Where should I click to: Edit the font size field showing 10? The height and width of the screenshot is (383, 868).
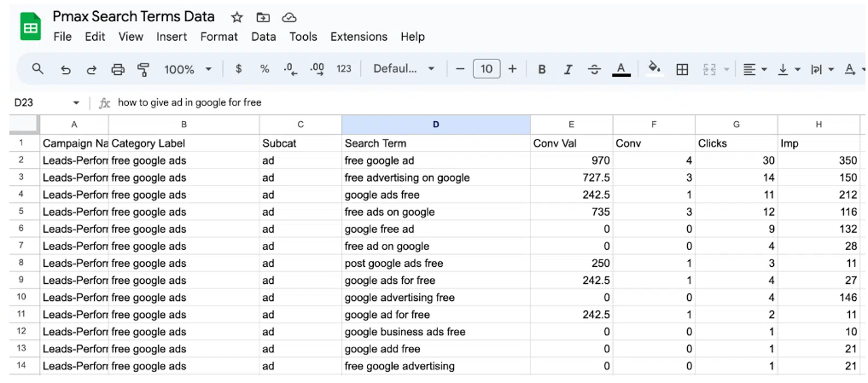(x=486, y=69)
